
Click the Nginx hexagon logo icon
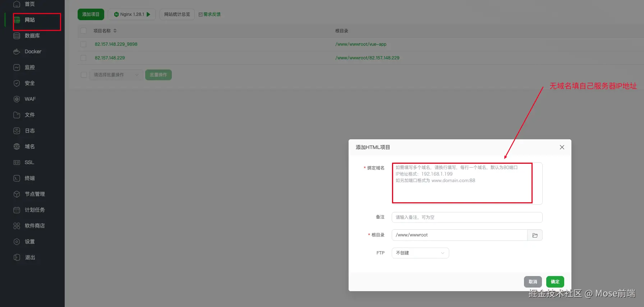coord(116,14)
